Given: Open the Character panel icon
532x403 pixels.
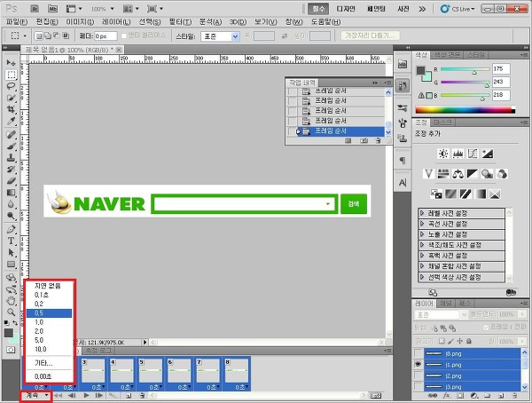Looking at the screenshot, I should [x=403, y=183].
